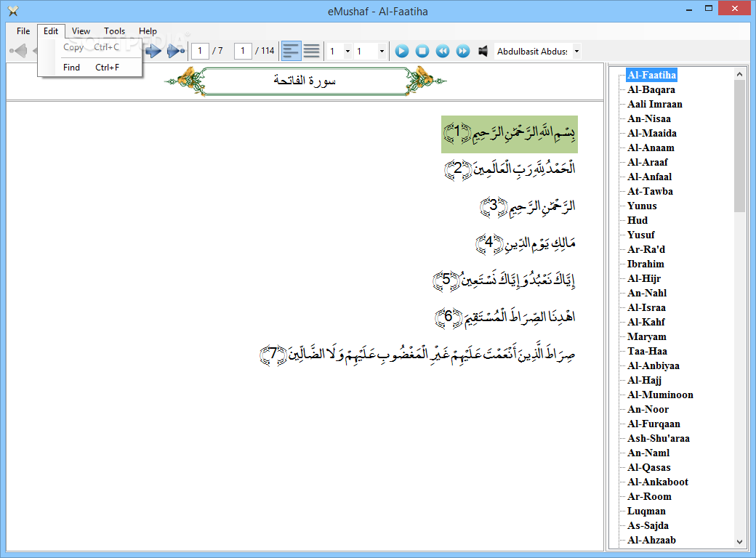Close the Edit menu
The height and width of the screenshot is (558, 756).
[51, 31]
